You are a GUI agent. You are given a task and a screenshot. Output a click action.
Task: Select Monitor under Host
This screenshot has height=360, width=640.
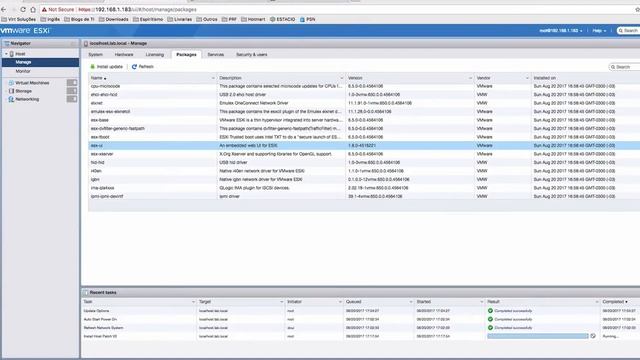coord(23,71)
